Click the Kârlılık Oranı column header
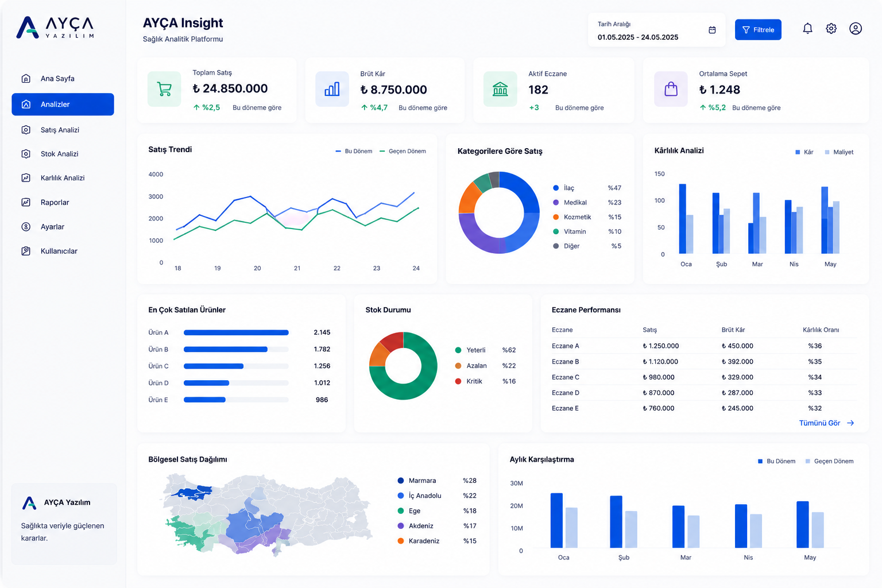 [821, 330]
